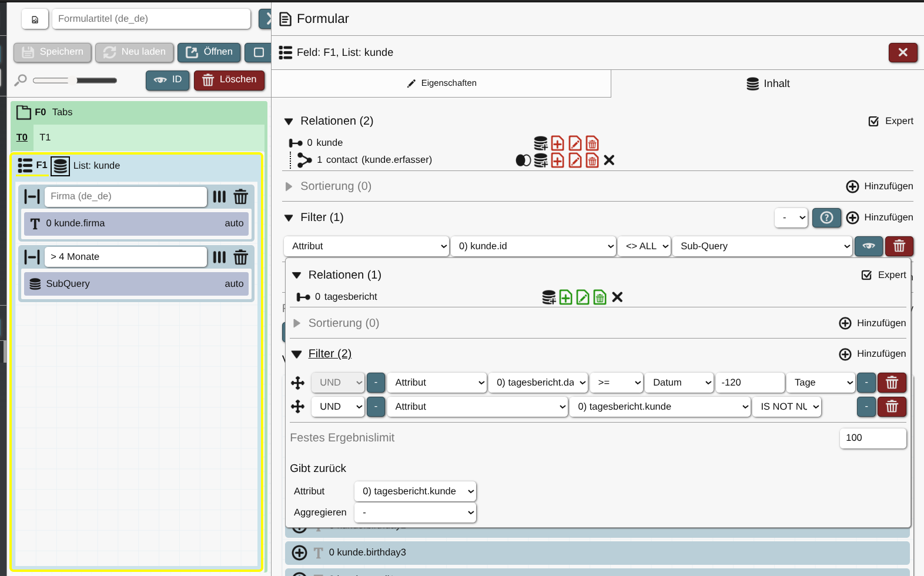Switch to the Eigenschaften tab
This screenshot has height=576, width=924.
pos(441,83)
